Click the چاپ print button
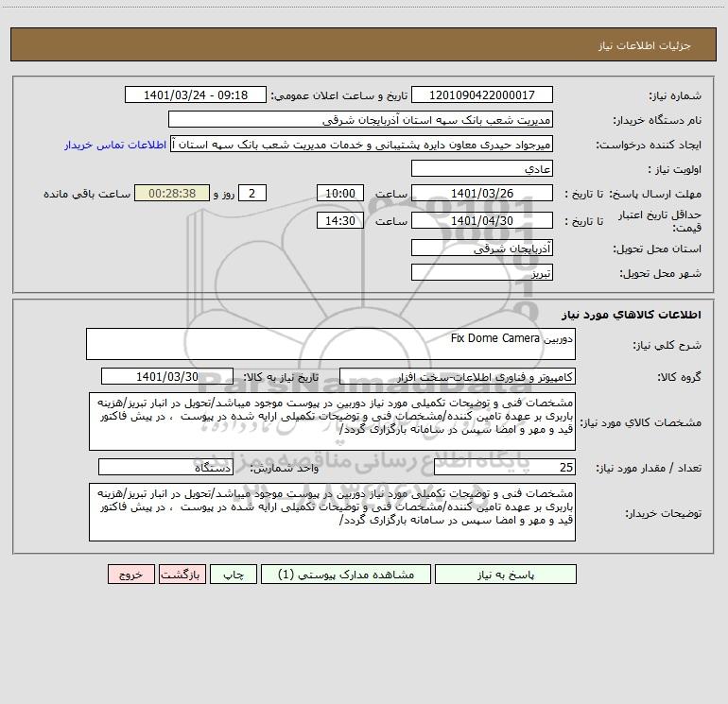This screenshot has width=728, height=704. coord(234,575)
